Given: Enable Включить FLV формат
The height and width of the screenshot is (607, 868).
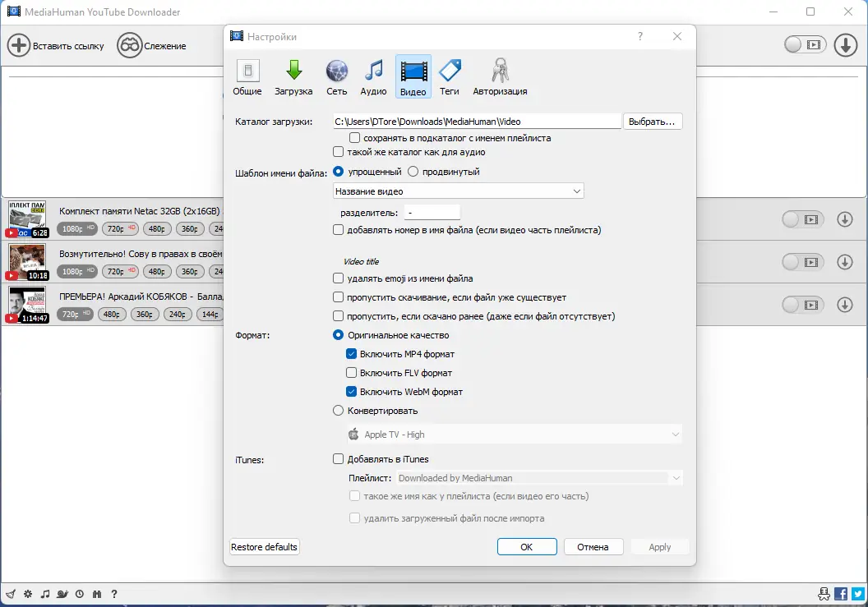Looking at the screenshot, I should [351, 372].
